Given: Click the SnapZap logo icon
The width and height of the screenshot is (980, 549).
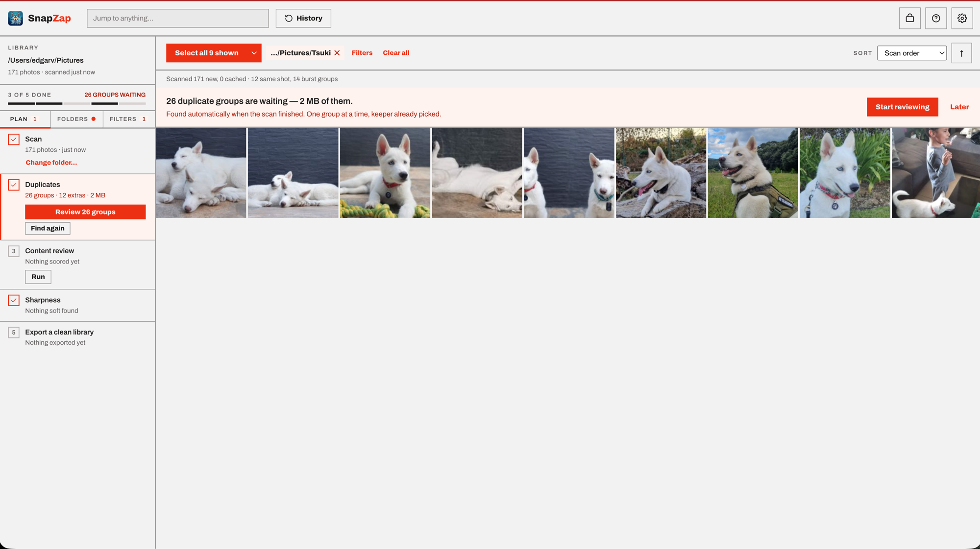Looking at the screenshot, I should [x=15, y=18].
